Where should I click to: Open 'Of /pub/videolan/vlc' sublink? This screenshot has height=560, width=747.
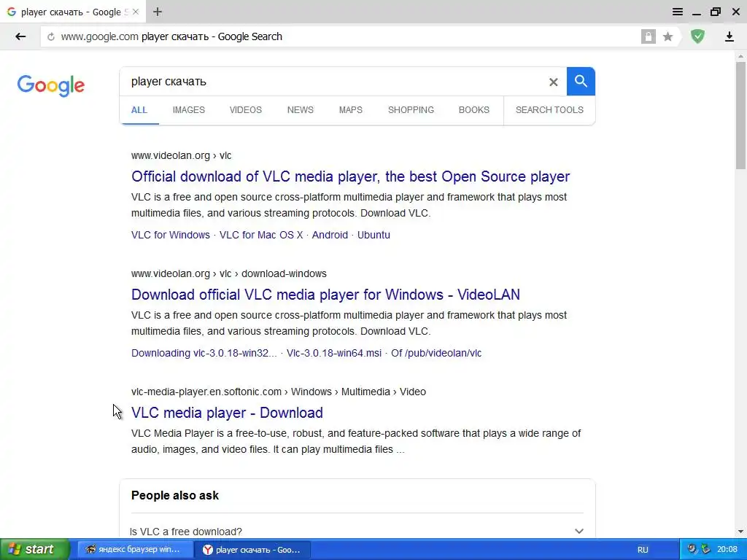[x=436, y=353]
